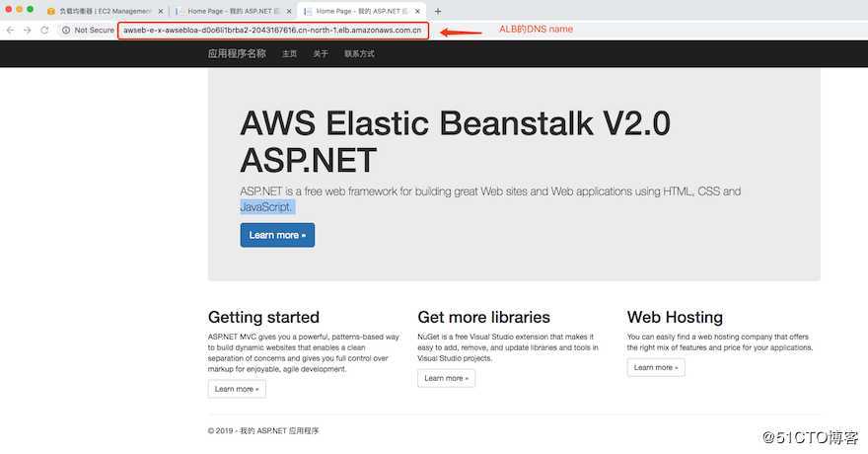The height and width of the screenshot is (454, 868).
Task: Click the EC2 Management tab favicon
Action: (x=51, y=11)
